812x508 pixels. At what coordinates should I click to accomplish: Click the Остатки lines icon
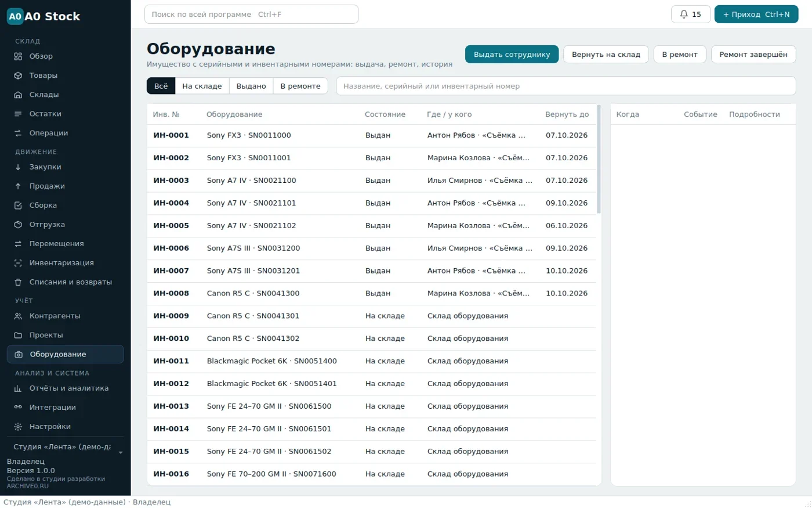[x=18, y=114]
